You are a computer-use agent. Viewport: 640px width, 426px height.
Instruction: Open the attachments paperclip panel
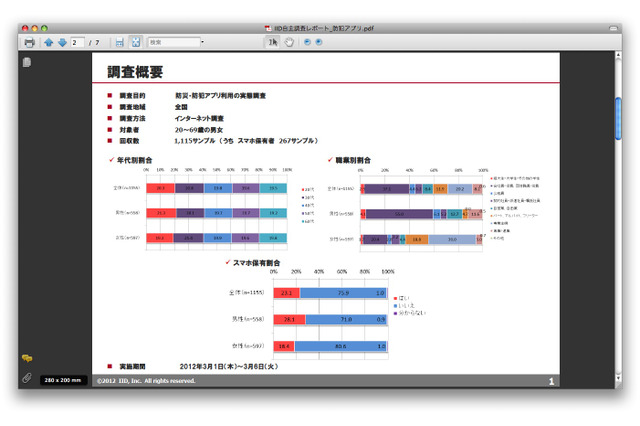27,378
